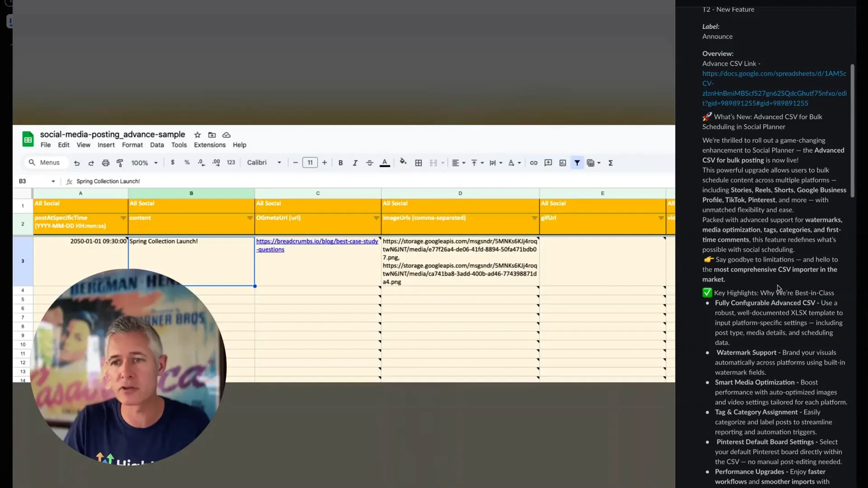Open the Data menu
The width and height of the screenshot is (868, 488).
(157, 145)
